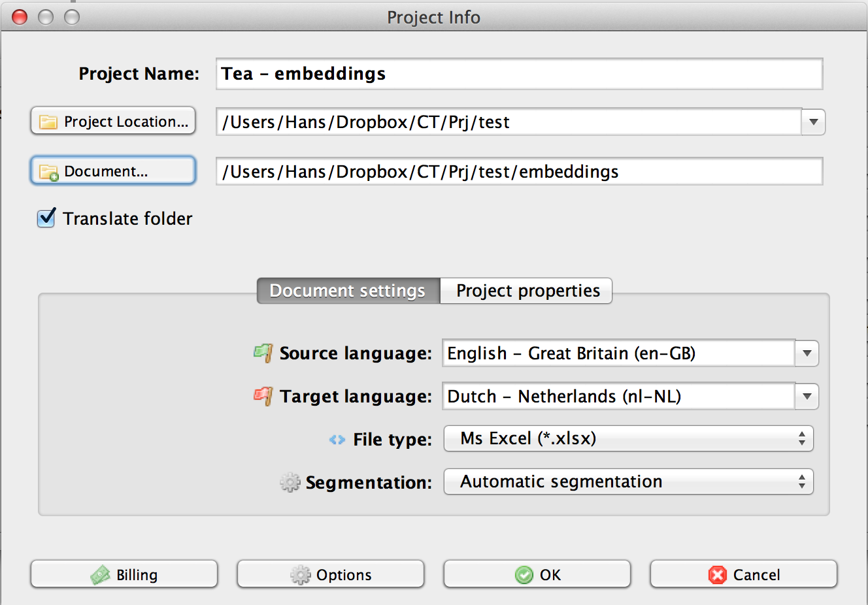Click the green flag Source language icon

[263, 353]
